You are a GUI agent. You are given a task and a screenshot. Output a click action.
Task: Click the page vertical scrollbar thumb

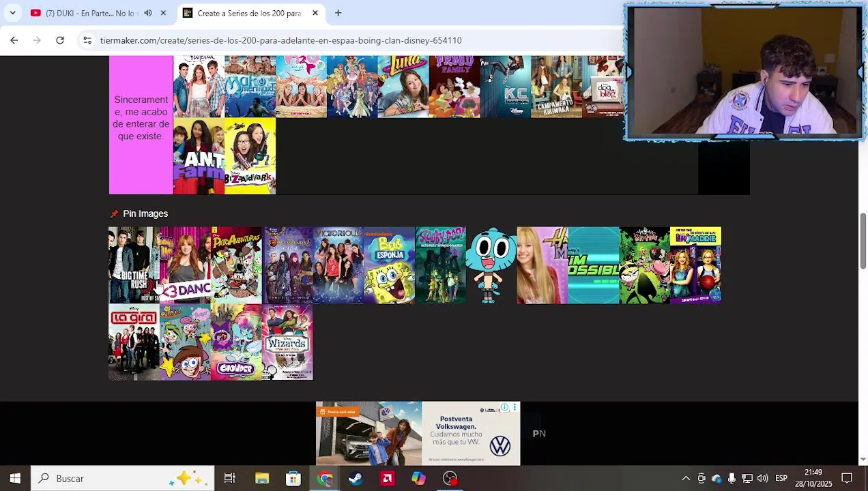click(x=863, y=241)
